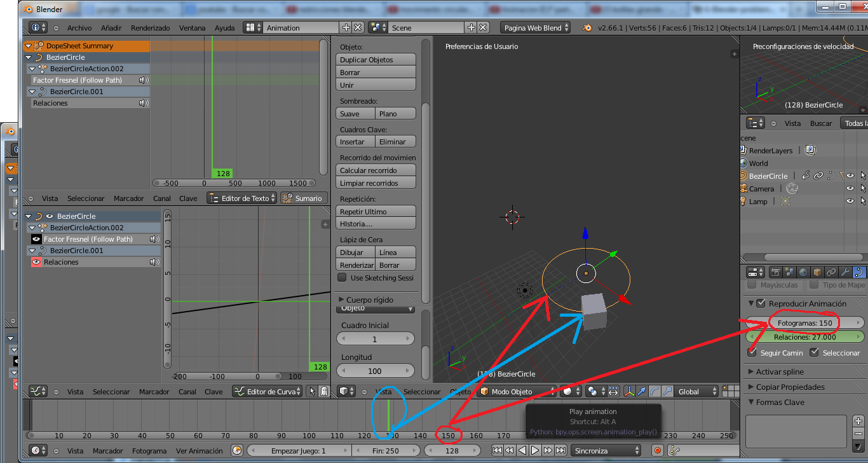Mute Factor Fresnel channel in Dope Sheet
Viewport: 868px width, 463px height.
tap(144, 80)
